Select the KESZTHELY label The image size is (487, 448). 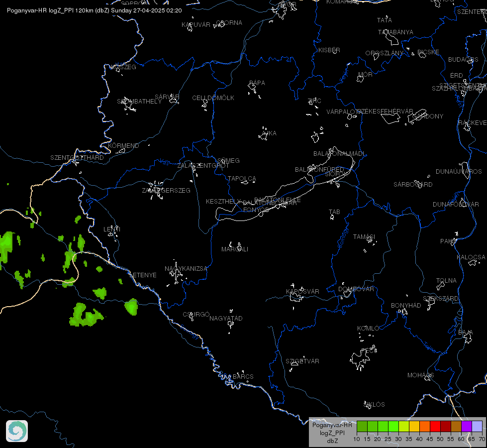[x=223, y=202]
